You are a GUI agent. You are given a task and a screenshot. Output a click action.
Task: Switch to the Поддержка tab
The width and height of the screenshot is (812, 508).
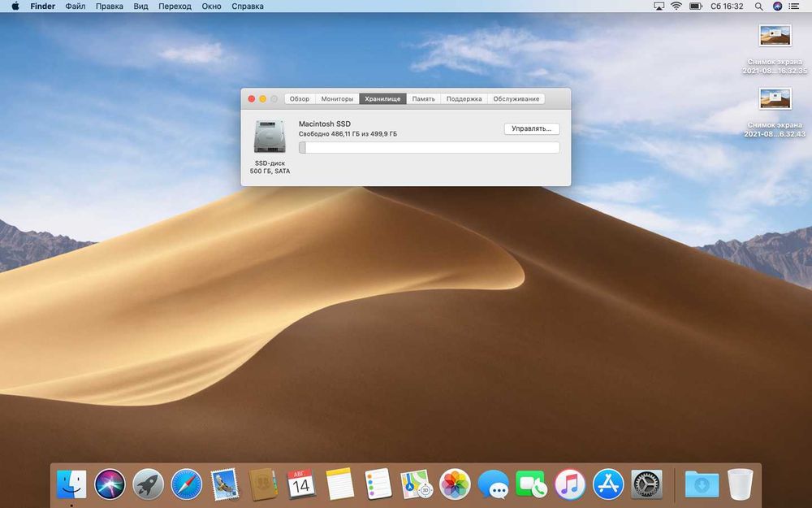coord(464,98)
